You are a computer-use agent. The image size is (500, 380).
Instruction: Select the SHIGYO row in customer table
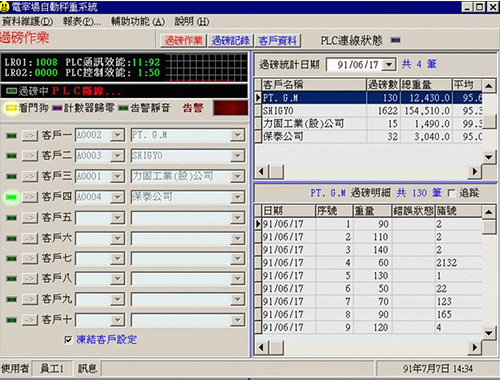(368, 111)
